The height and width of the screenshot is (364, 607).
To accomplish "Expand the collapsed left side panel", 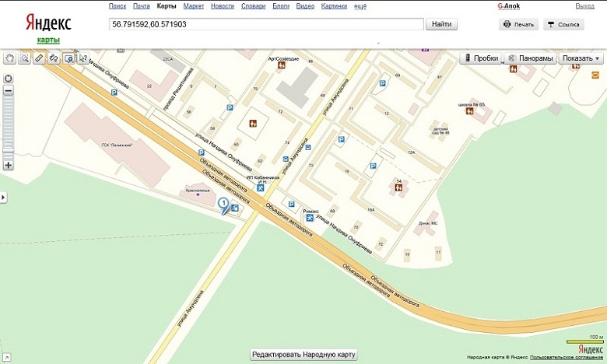I will [3, 198].
